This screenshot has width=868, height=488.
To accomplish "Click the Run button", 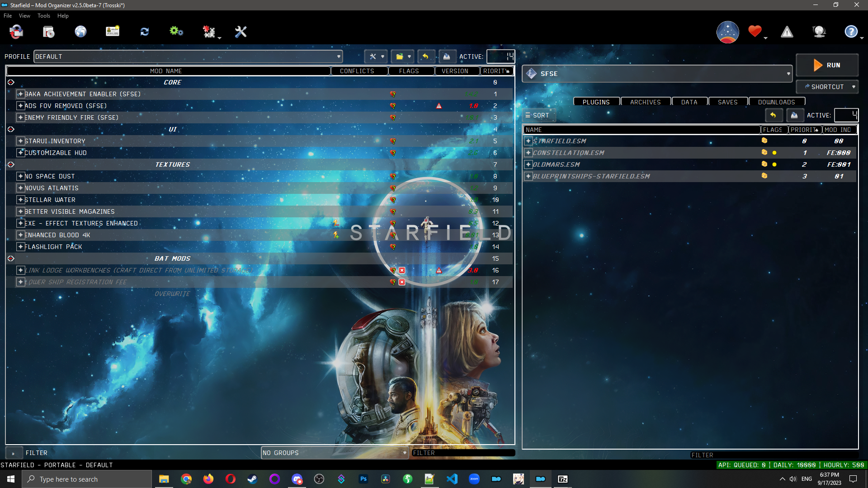I will pyautogui.click(x=827, y=65).
